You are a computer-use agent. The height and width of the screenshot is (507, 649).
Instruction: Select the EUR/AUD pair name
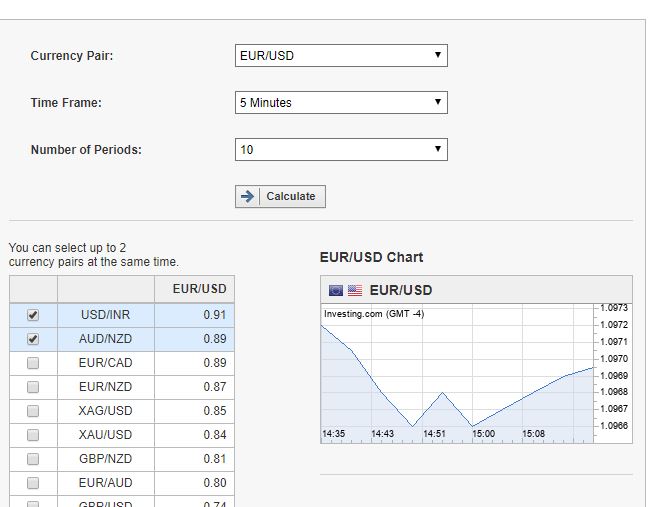[x=106, y=483]
